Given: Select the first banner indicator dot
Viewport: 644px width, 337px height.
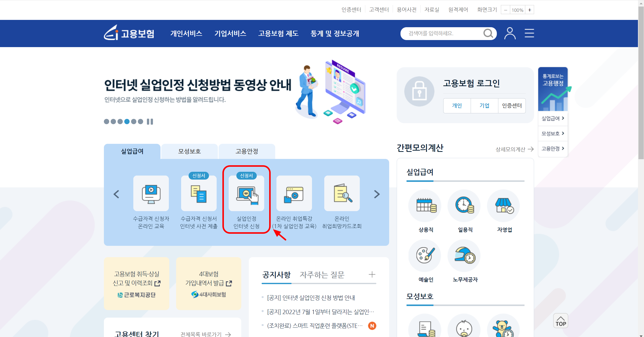Looking at the screenshot, I should (x=107, y=122).
